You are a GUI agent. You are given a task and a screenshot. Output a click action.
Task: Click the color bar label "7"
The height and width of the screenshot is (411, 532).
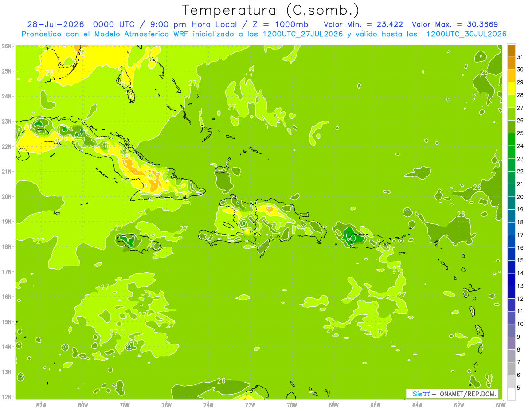[x=518, y=362]
